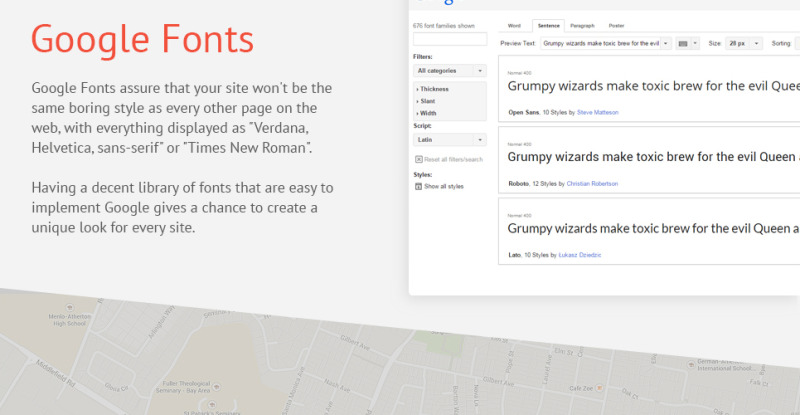Expand the Width filter
Screen dimensions: 800x415
(x=428, y=113)
